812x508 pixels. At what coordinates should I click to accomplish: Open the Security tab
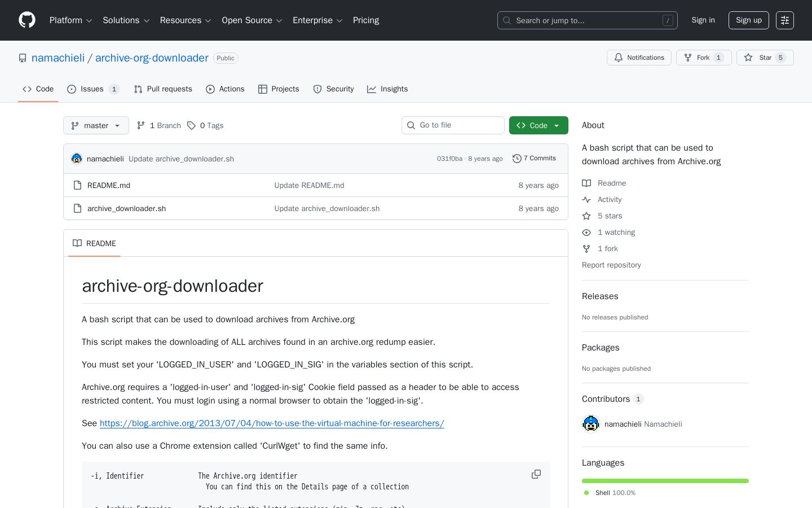point(333,89)
